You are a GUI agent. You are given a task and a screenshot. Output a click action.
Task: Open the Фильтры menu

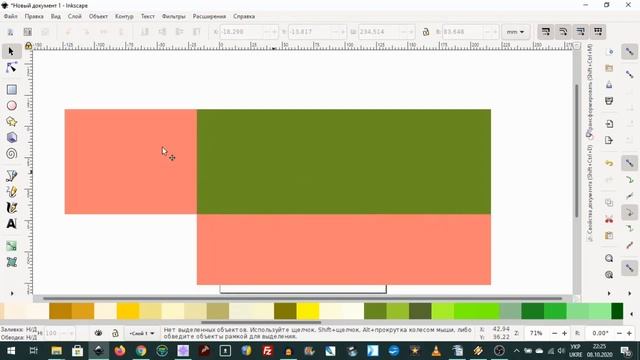pos(173,16)
